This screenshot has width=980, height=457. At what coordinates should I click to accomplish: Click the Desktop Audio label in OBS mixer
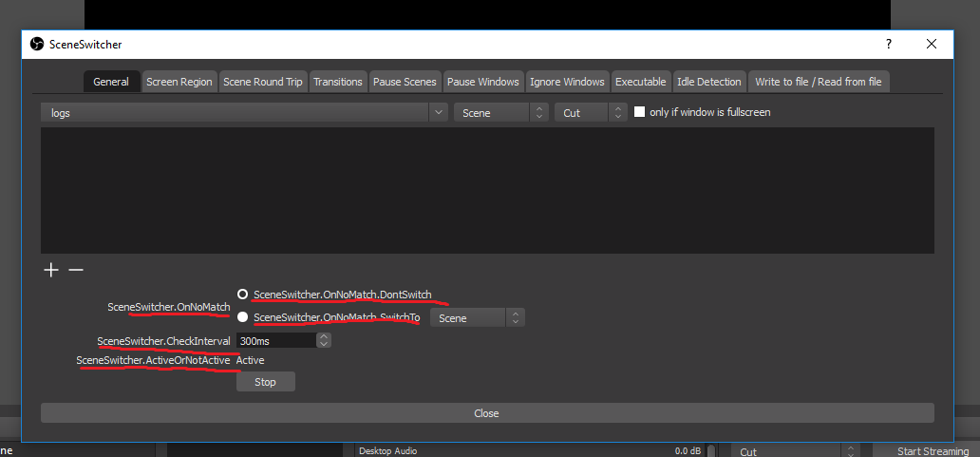click(x=388, y=450)
